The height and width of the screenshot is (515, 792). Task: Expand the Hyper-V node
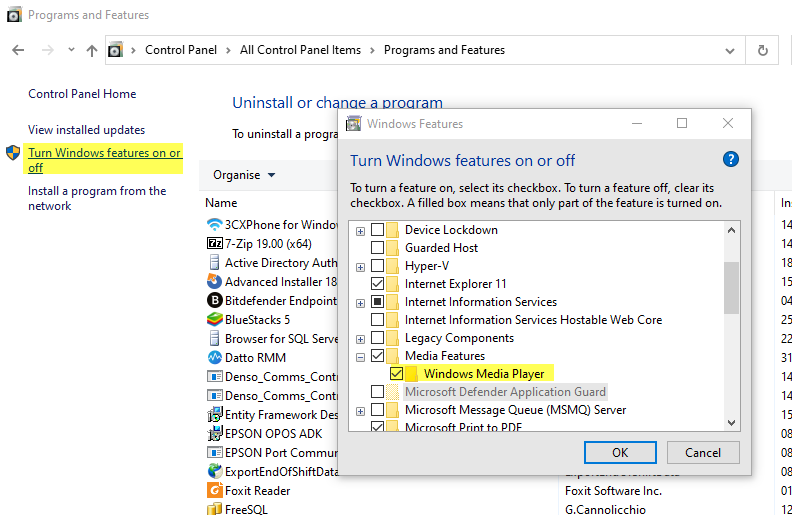360,267
